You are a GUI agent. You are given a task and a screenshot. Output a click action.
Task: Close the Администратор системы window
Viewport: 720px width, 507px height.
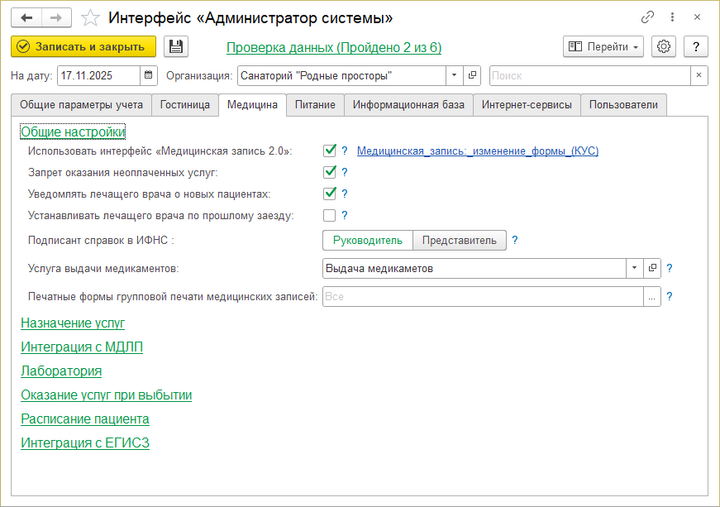697,17
